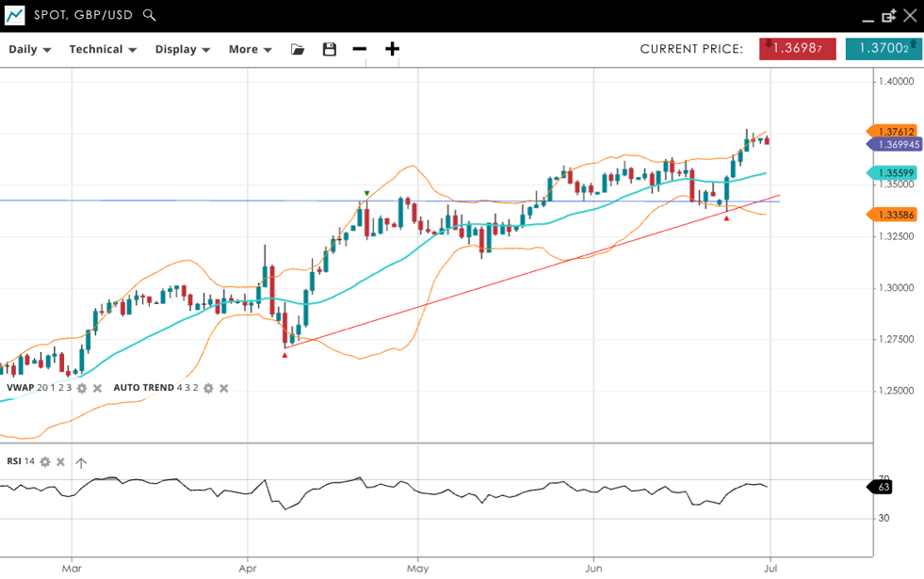Click the red sell price 1.3698

(x=797, y=49)
